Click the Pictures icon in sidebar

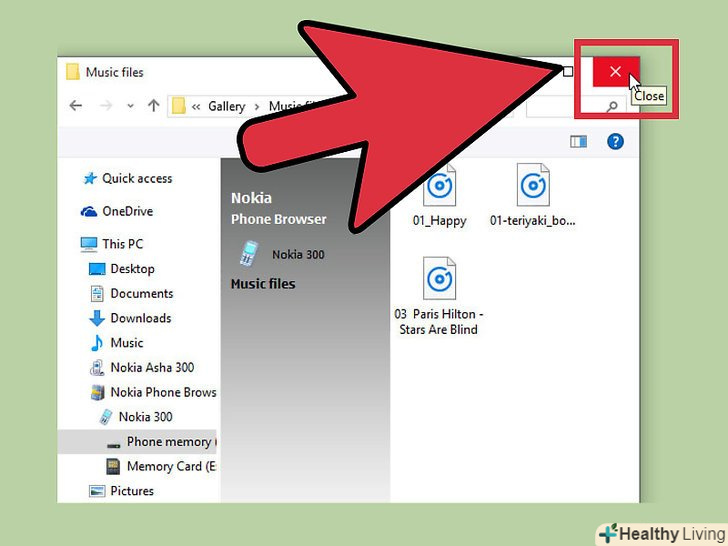[x=97, y=491]
